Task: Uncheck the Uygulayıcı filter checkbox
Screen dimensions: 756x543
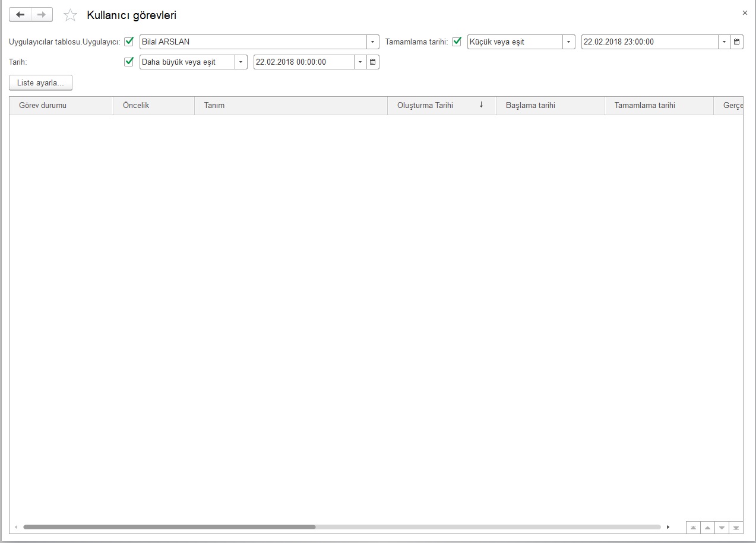Action: (x=129, y=42)
